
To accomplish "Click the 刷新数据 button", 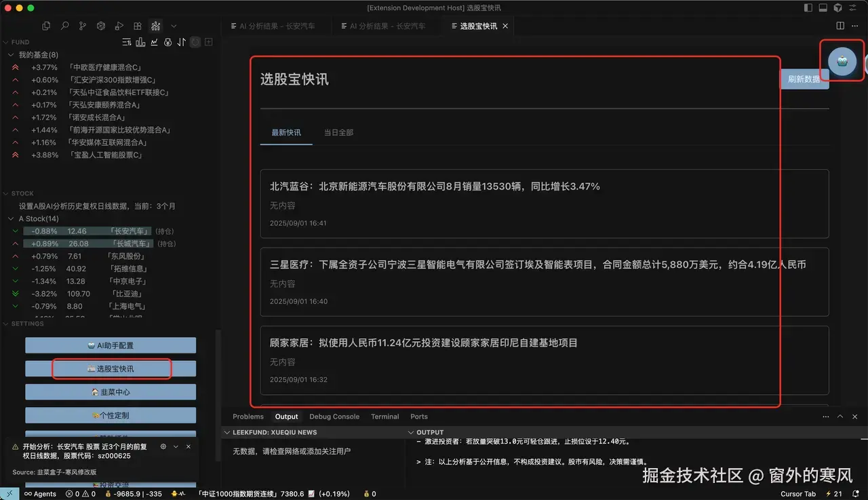I will tap(804, 79).
